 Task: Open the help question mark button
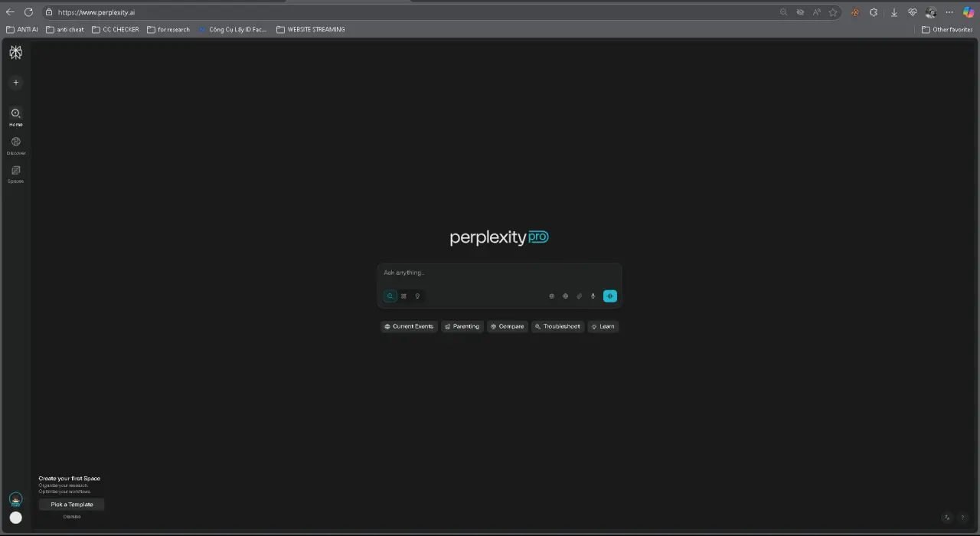[x=962, y=518]
